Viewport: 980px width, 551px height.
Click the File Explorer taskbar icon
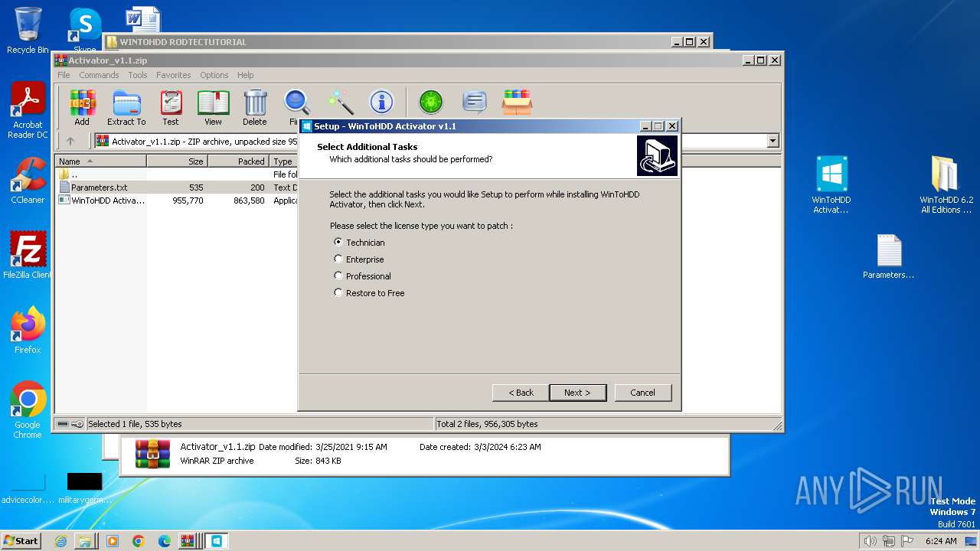click(x=86, y=541)
